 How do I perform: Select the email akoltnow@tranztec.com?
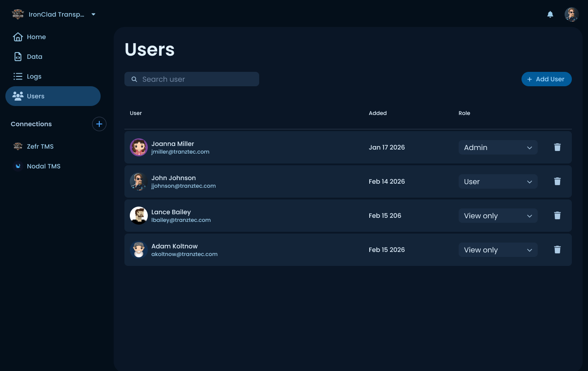tap(185, 254)
